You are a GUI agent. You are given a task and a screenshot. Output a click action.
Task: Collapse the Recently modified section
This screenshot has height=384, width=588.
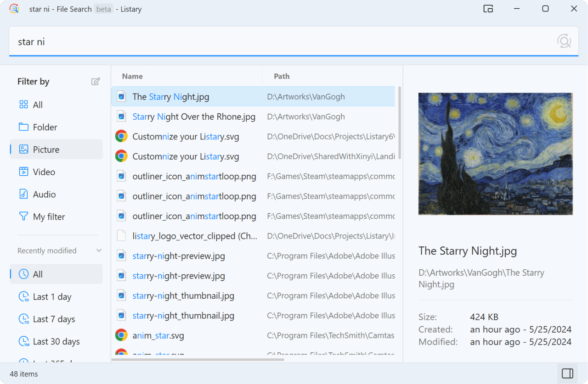99,250
